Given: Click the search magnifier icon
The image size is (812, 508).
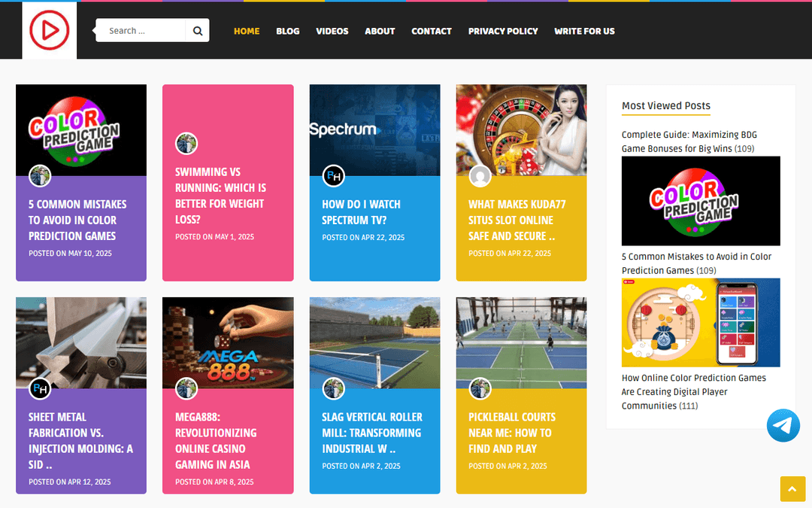Looking at the screenshot, I should (x=197, y=31).
